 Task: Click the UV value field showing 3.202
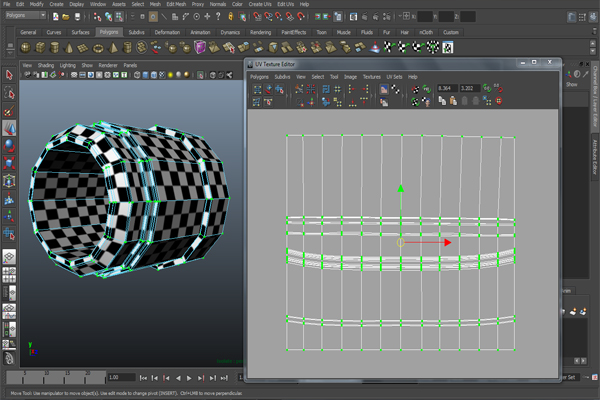point(470,88)
